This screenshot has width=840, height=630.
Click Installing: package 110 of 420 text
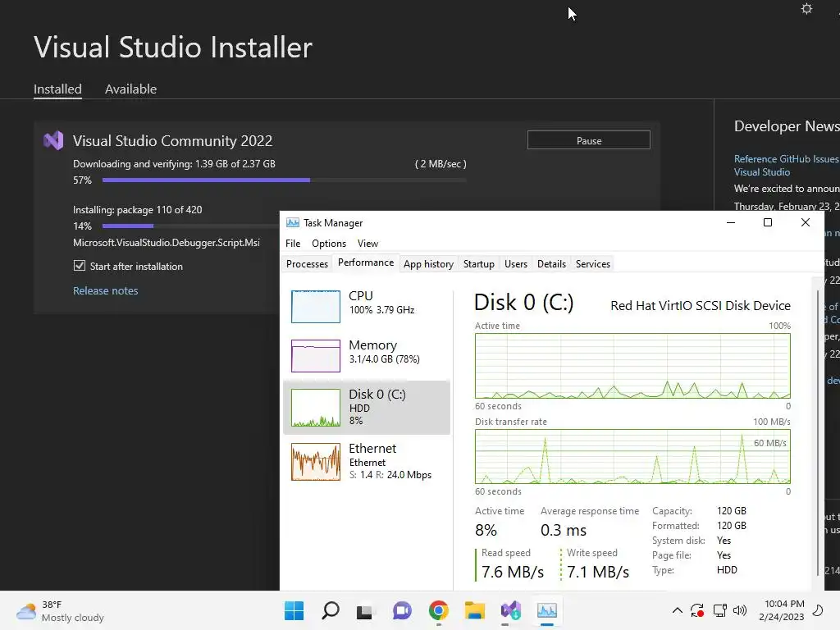pyautogui.click(x=138, y=210)
